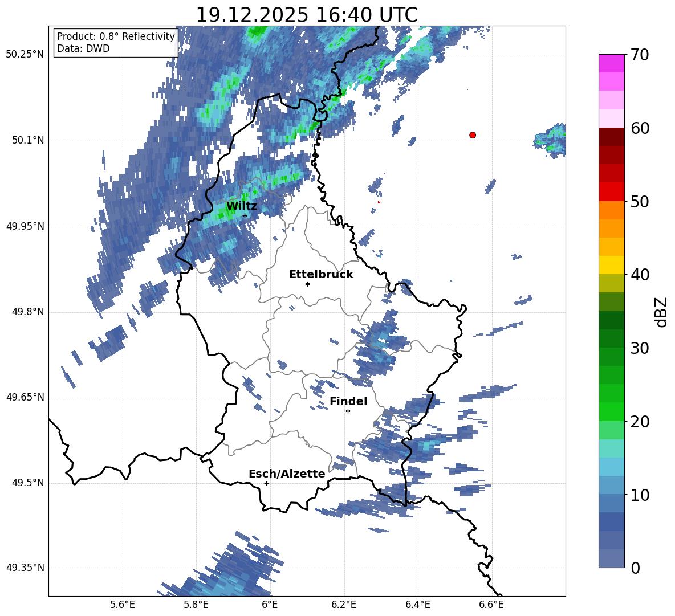Click the 0 value on the colorbar

click(635, 568)
